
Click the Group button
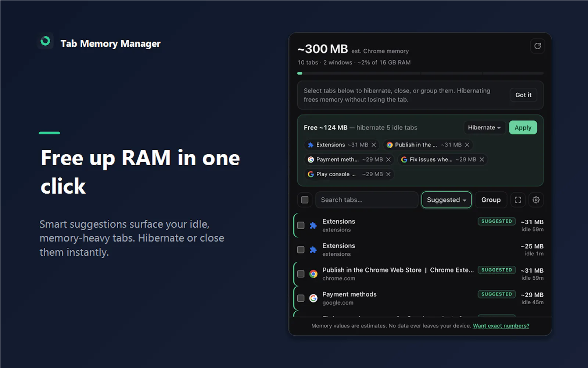[491, 200]
